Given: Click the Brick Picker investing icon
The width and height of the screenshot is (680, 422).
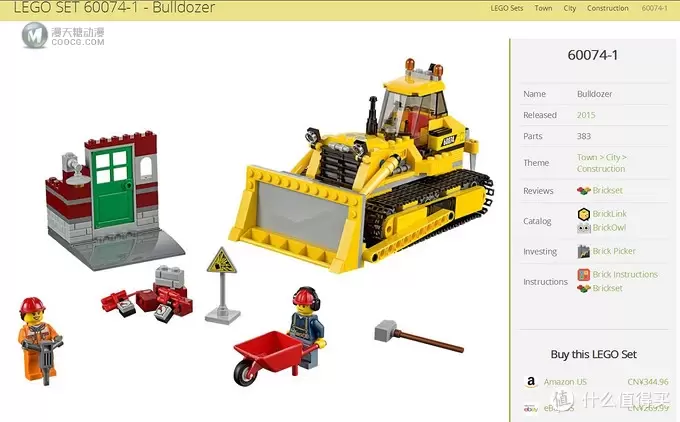Looking at the screenshot, I should 584,251.
